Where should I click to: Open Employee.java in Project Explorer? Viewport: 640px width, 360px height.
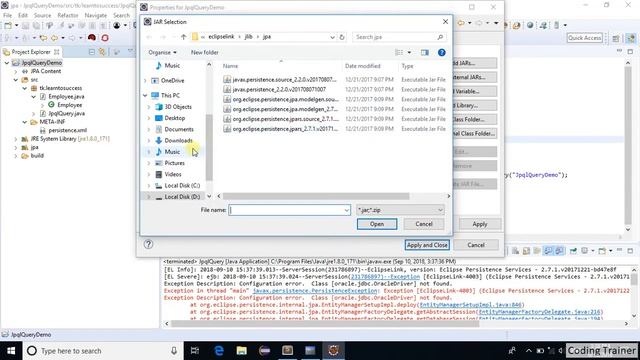point(66,97)
